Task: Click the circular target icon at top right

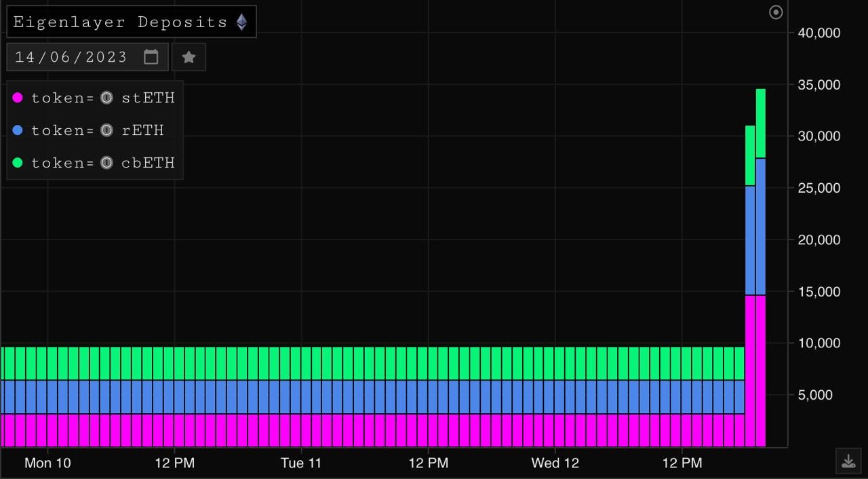Action: click(x=776, y=12)
